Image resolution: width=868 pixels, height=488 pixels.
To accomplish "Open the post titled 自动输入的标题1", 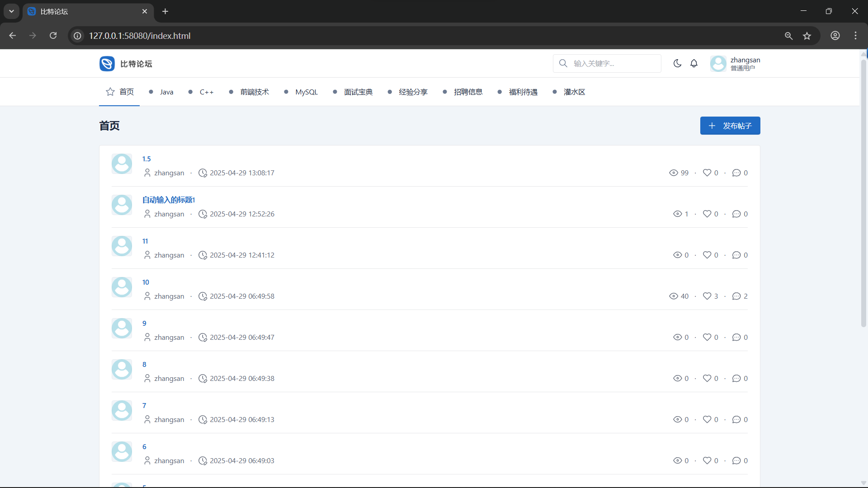I will tap(169, 200).
